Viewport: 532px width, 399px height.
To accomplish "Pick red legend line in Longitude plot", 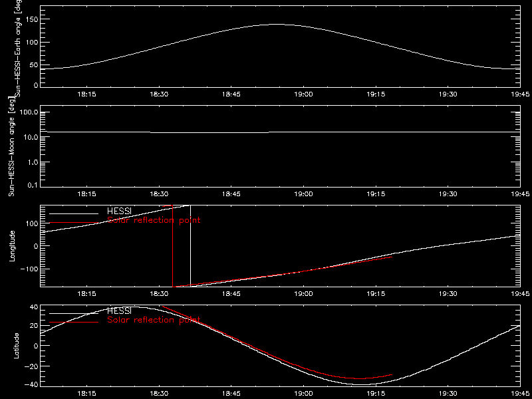I will 74,223.
